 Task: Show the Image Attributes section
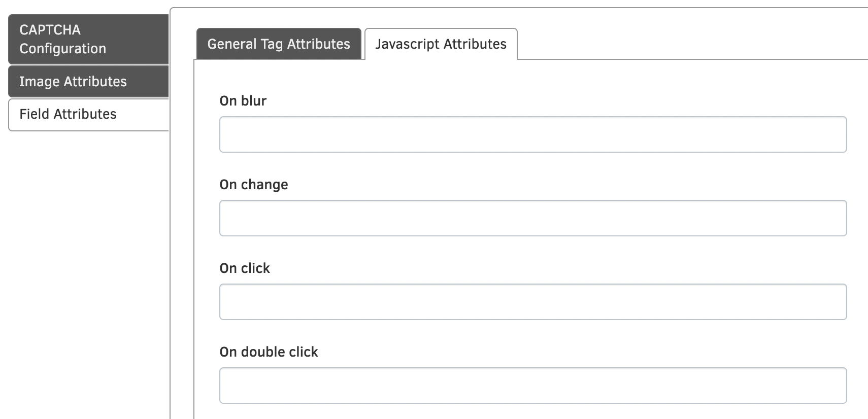88,82
